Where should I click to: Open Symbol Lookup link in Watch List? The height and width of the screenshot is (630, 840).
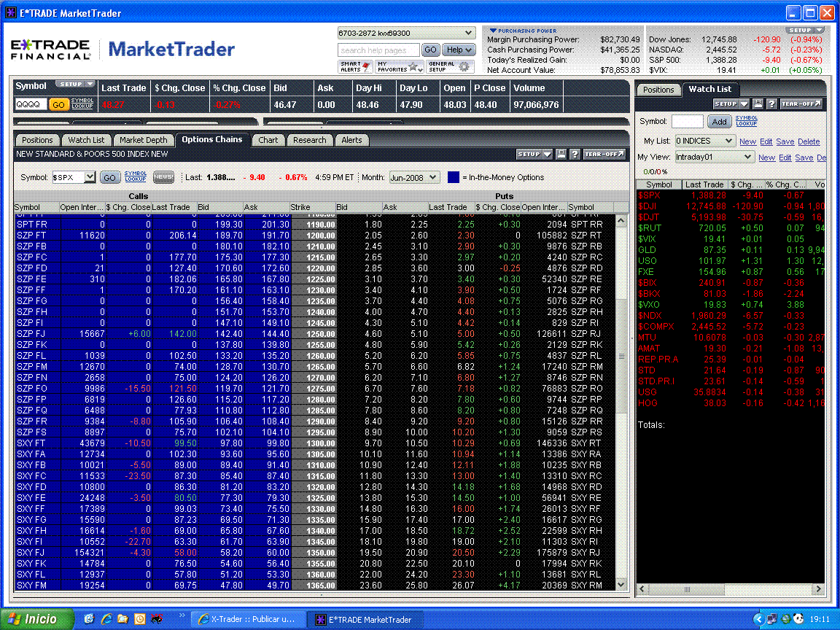746,120
